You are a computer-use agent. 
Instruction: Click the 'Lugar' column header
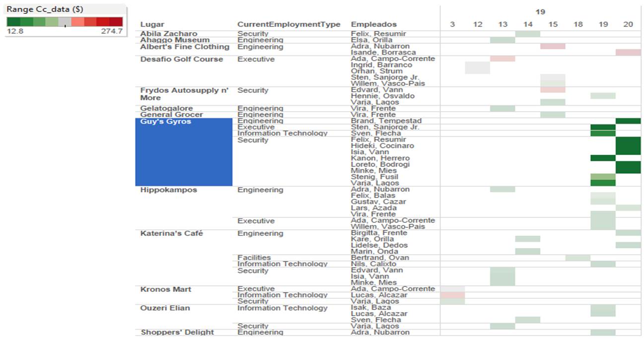[x=152, y=24]
